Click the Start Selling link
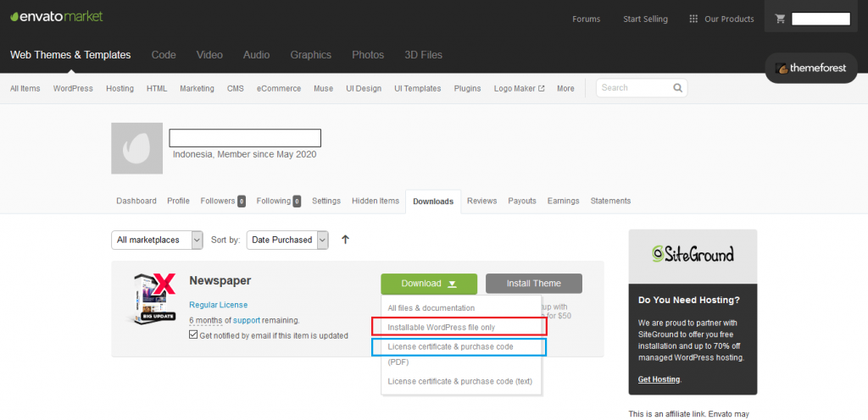 pyautogui.click(x=645, y=19)
